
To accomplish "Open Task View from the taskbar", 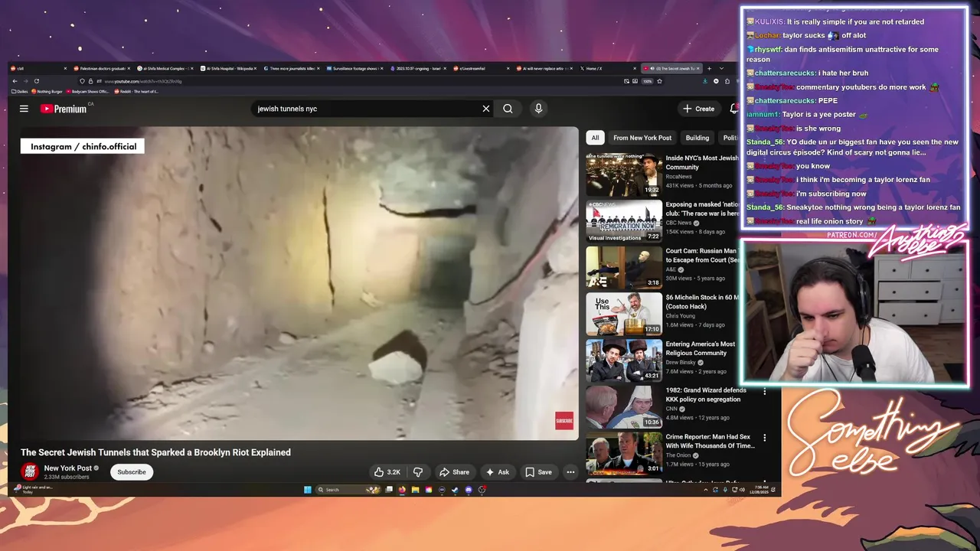I will [x=389, y=490].
